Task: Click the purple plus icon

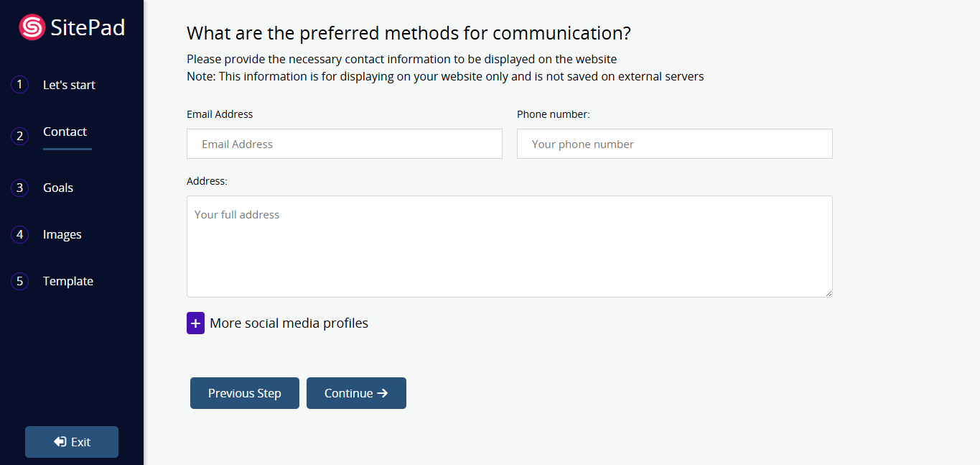Action: coord(195,323)
